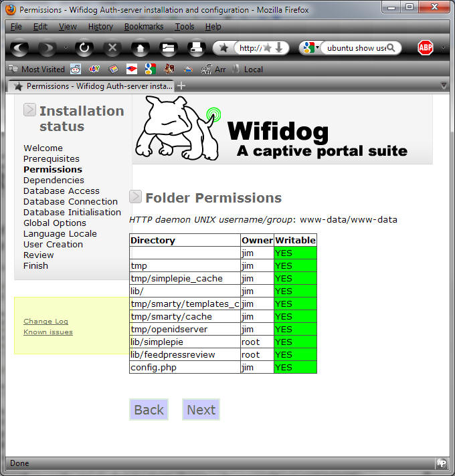The width and height of the screenshot is (455, 476).
Task: Open the View menu
Action: 68,27
